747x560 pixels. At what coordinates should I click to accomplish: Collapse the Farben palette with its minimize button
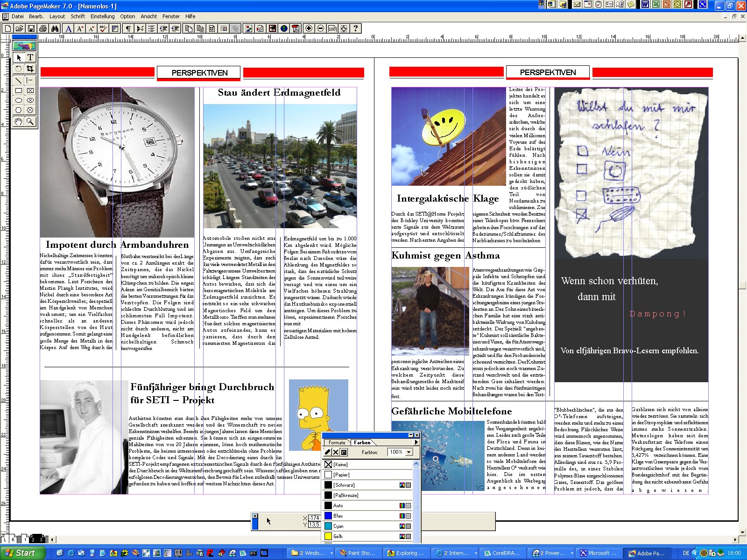pos(411,435)
